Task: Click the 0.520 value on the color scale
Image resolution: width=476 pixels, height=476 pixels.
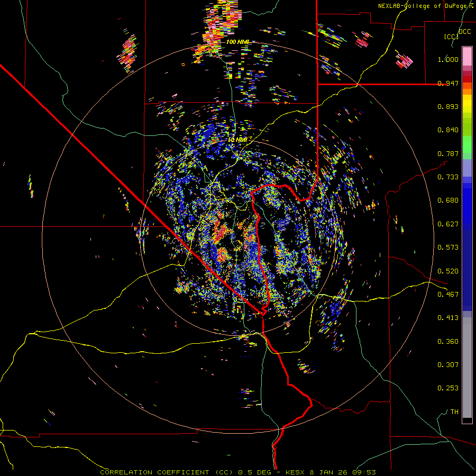Action: (x=448, y=271)
